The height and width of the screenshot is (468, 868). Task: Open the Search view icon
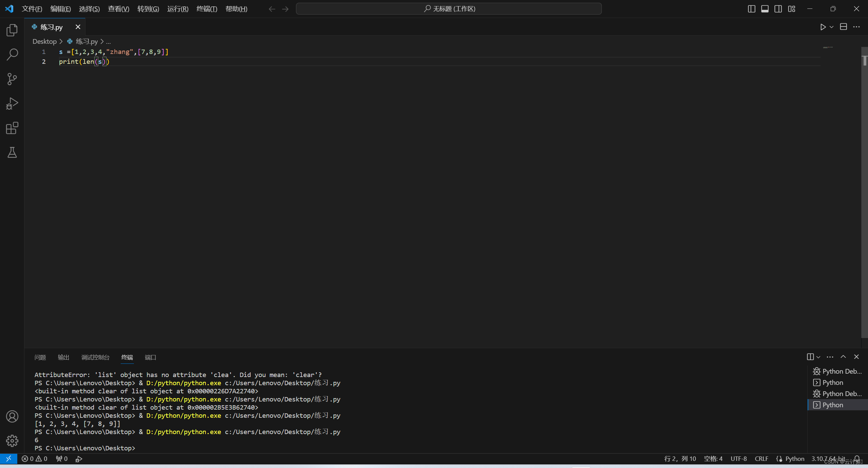pyautogui.click(x=12, y=54)
